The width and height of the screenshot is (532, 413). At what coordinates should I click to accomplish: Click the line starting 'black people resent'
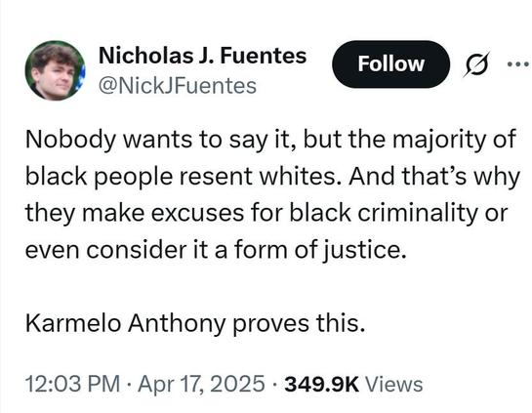[272, 177]
